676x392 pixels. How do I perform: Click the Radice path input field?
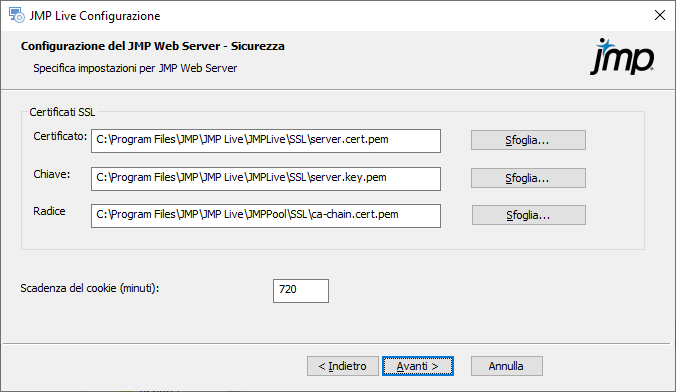coord(266,216)
